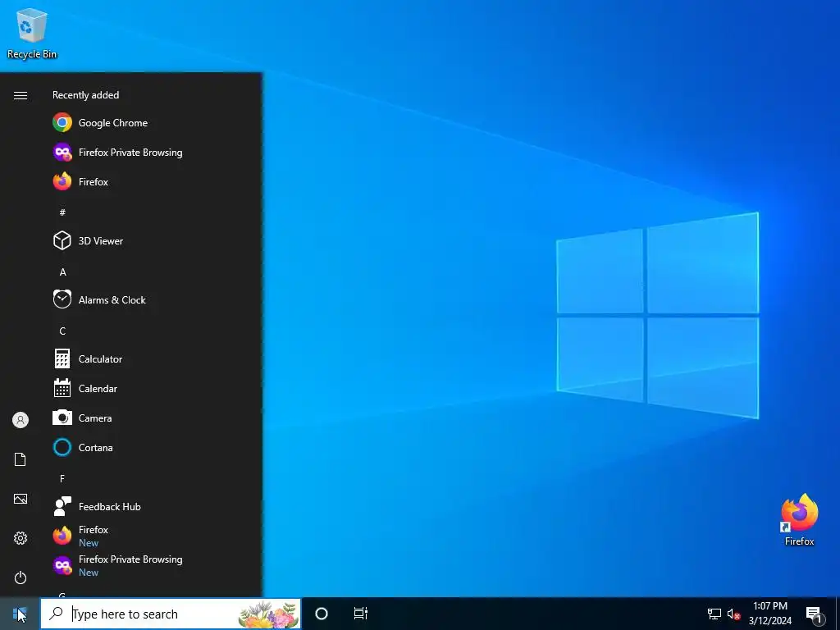
Task: Click the flower illustration in search box
Action: [268, 614]
